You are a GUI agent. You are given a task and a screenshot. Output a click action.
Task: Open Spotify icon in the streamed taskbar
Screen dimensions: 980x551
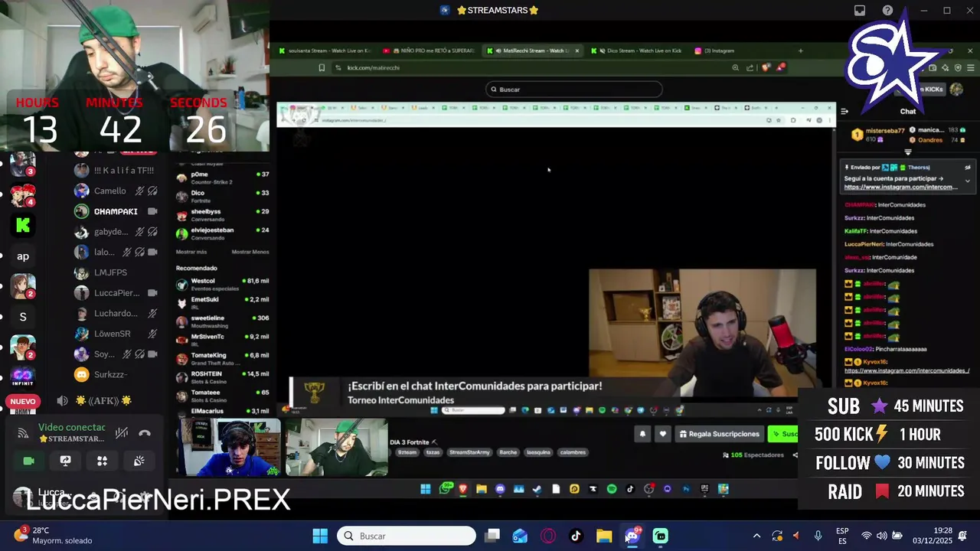tap(612, 489)
